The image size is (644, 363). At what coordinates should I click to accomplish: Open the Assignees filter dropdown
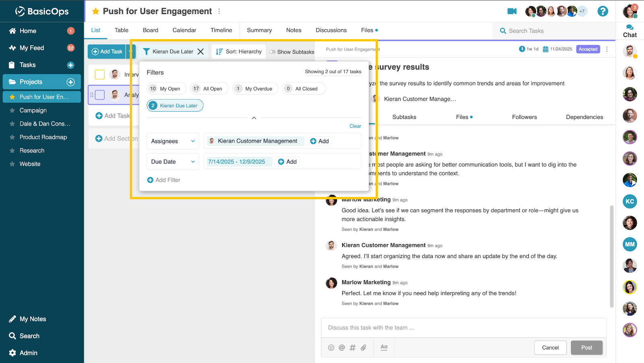coord(173,141)
